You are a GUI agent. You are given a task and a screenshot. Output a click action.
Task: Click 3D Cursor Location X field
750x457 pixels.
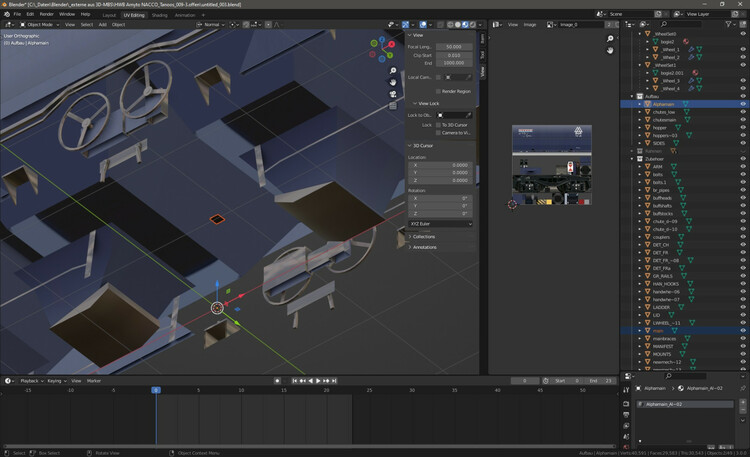click(441, 165)
